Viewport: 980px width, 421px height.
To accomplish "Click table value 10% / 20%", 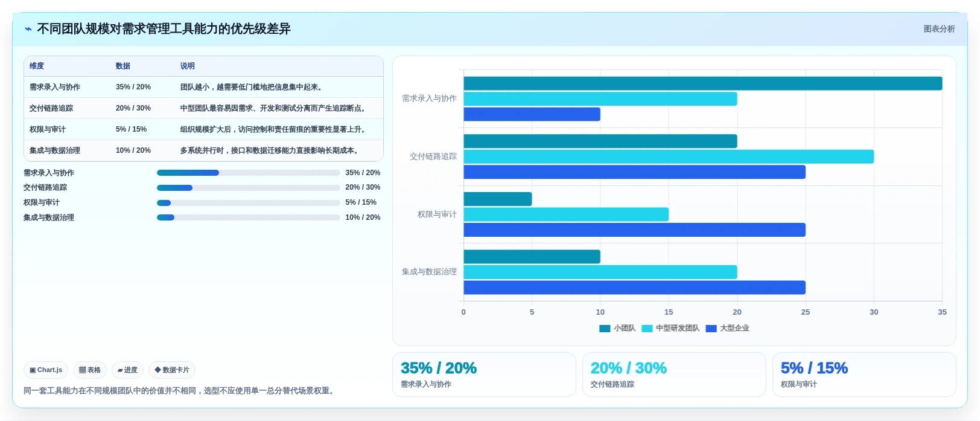I will pyautogui.click(x=133, y=150).
